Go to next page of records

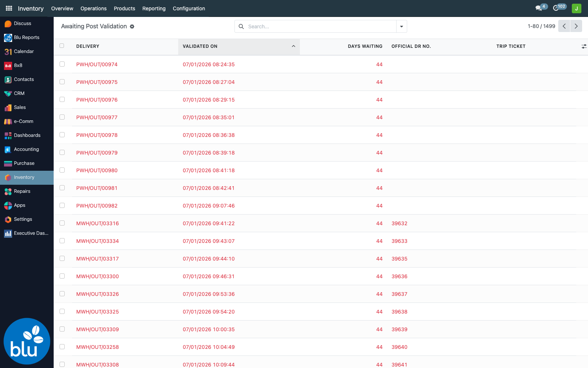tap(576, 26)
